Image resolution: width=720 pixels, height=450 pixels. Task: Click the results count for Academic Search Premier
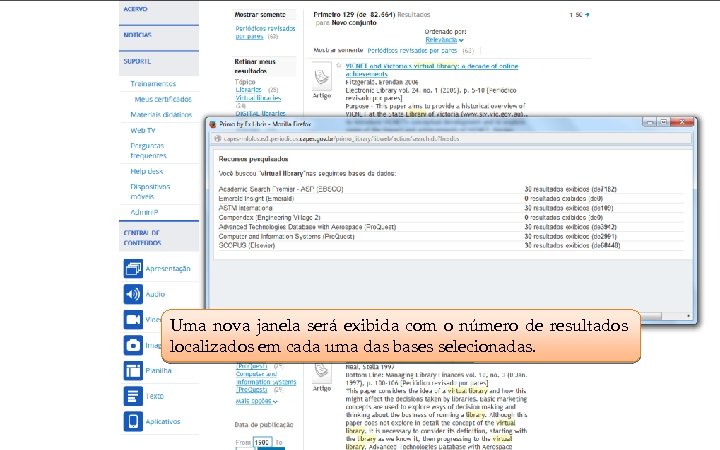570,189
